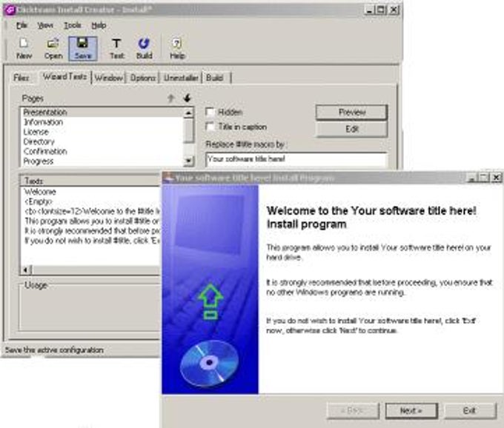The height and width of the screenshot is (428, 504).
Task: Save the active configuration via Save icon
Action: [x=82, y=48]
